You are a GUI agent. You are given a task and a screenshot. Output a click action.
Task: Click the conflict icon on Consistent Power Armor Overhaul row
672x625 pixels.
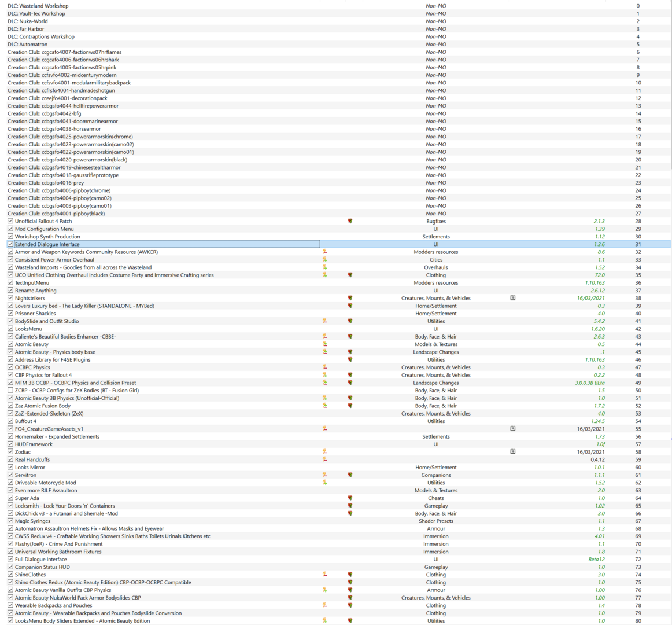(325, 259)
